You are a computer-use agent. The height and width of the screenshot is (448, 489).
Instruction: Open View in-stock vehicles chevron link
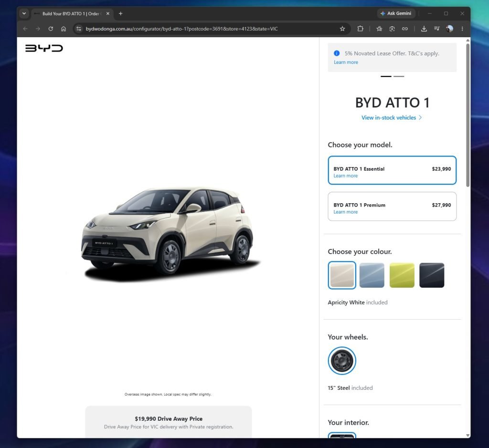click(392, 117)
